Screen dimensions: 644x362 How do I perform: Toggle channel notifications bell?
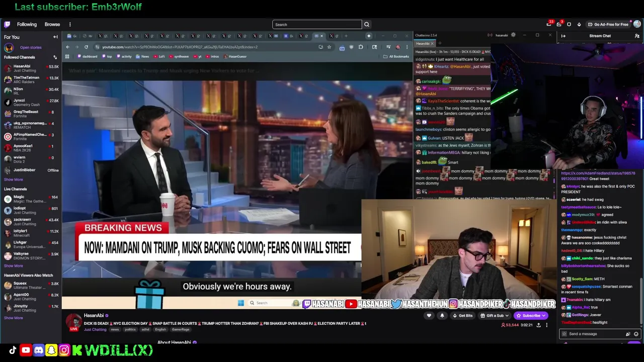pyautogui.click(x=442, y=316)
